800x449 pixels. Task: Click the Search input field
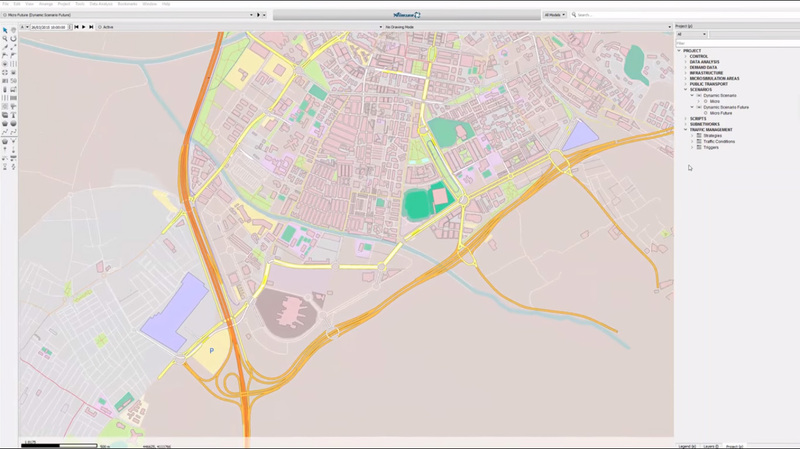[x=620, y=15]
